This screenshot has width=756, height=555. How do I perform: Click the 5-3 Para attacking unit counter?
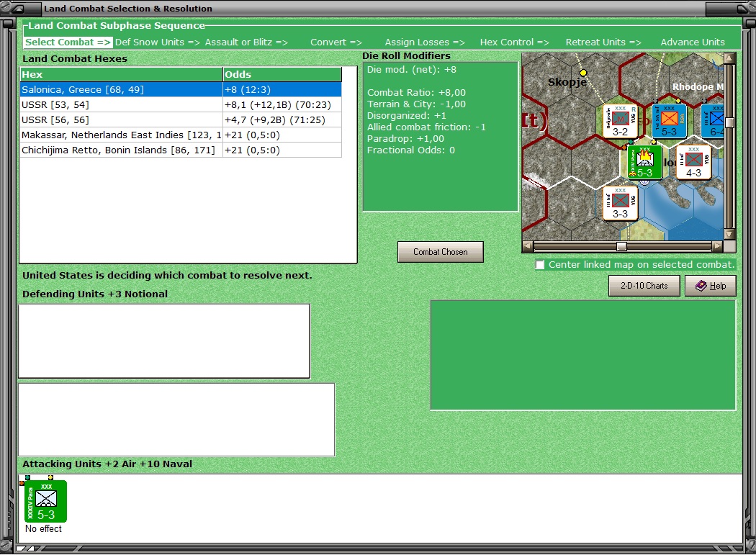46,501
